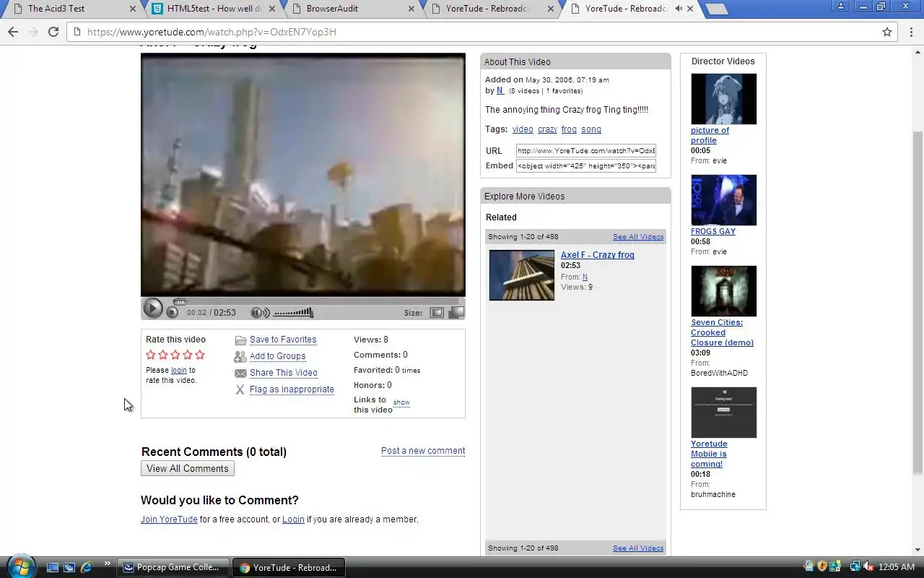Rate video two stars
The height and width of the screenshot is (578, 924).
163,355
